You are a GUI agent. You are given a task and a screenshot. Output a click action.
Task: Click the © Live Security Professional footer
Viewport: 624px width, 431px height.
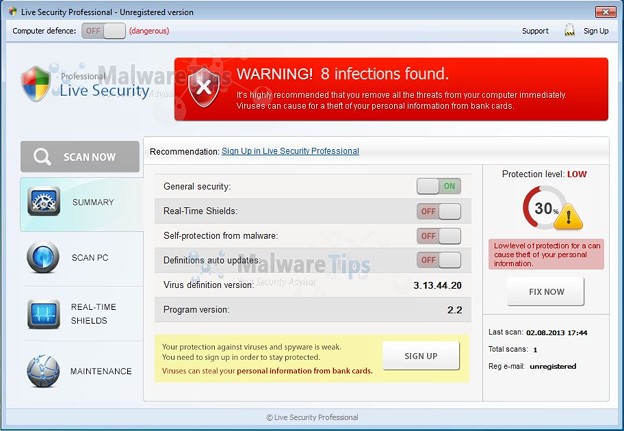pos(312,417)
